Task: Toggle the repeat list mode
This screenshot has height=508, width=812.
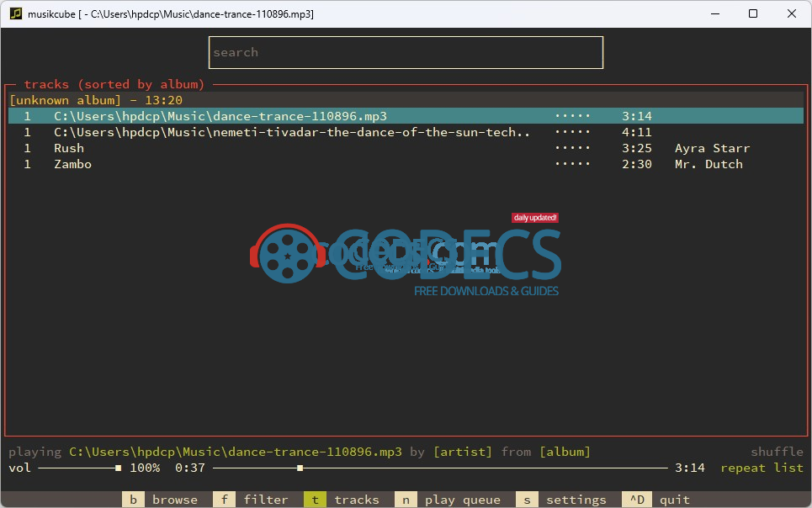Action: [x=762, y=468]
